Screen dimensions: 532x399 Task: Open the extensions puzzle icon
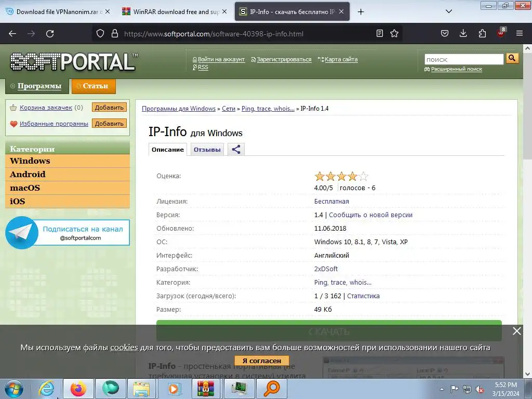(482, 33)
